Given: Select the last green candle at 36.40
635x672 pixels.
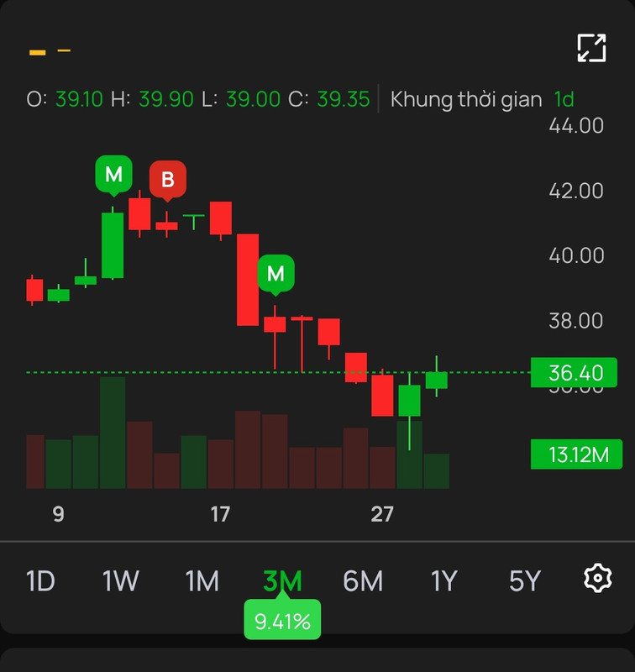Looking at the screenshot, I should (x=436, y=381).
